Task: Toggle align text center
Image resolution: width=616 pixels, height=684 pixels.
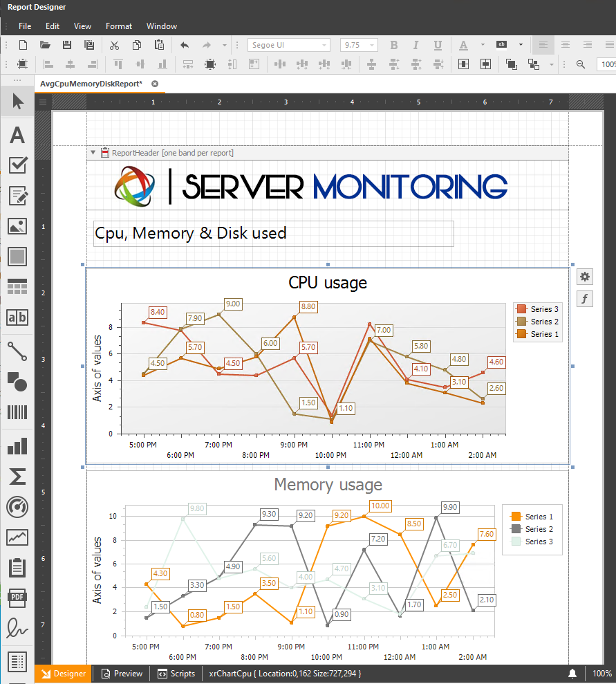Action: 566,45
